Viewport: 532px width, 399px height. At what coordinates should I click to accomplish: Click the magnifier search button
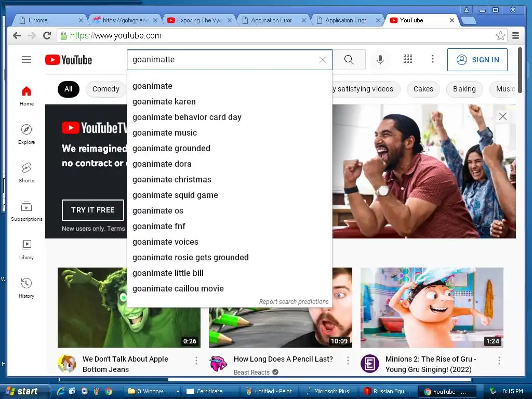click(x=349, y=60)
